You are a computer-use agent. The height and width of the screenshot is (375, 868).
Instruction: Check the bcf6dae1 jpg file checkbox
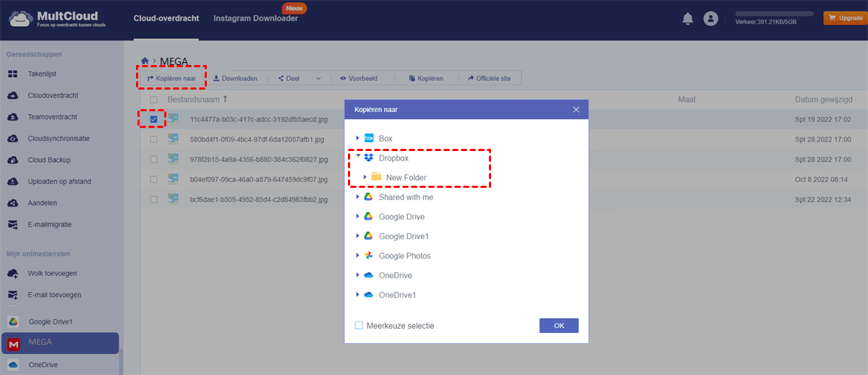[x=153, y=198]
